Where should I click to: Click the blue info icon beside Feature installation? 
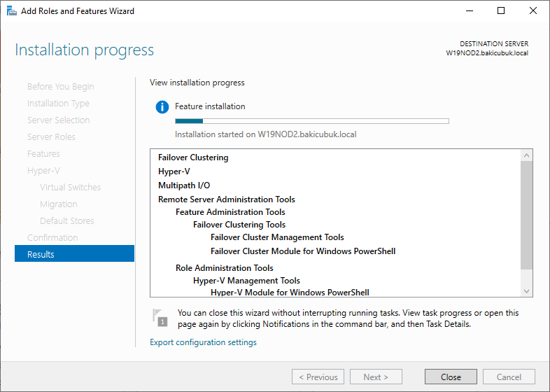click(162, 107)
